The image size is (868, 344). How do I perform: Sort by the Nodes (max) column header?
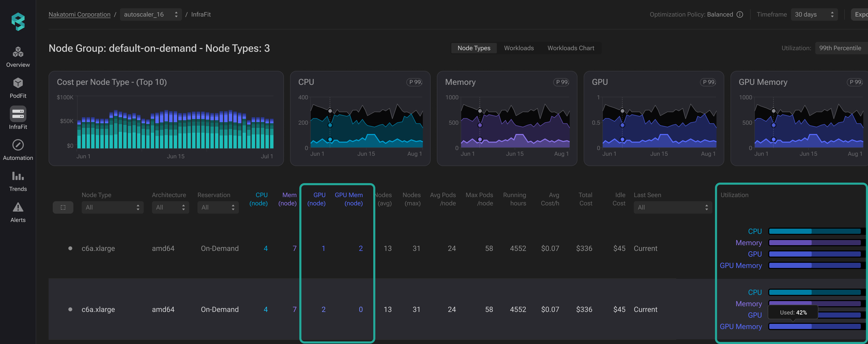(x=412, y=199)
